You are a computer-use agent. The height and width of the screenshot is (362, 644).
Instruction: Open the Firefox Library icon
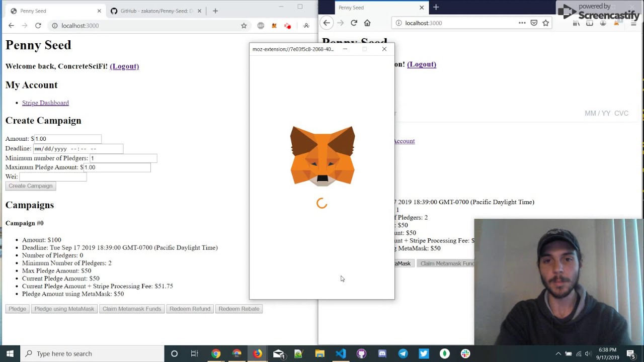tap(576, 23)
